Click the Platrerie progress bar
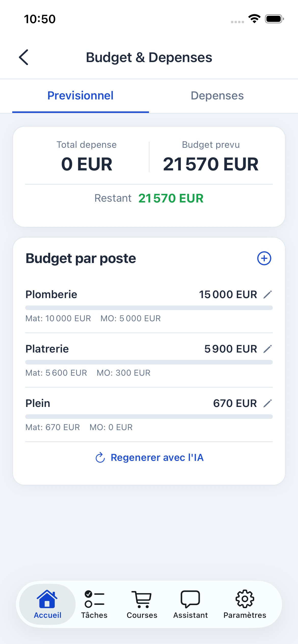Viewport: 298px width, 644px height. [x=149, y=362]
